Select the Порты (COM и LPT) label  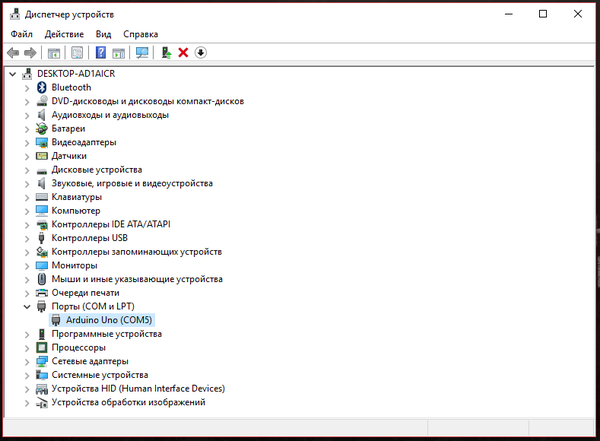[93, 306]
